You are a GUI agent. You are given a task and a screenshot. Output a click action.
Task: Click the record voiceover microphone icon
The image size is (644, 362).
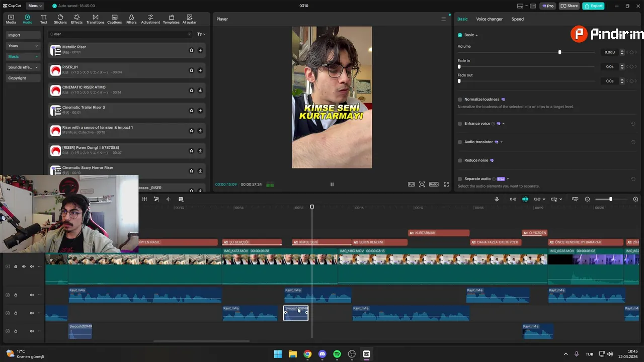pyautogui.click(x=497, y=199)
